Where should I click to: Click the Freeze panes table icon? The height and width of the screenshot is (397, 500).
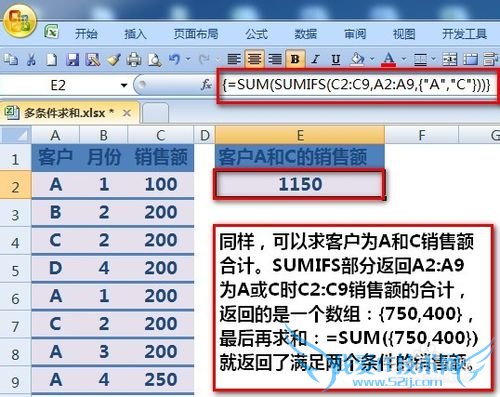(x=470, y=60)
